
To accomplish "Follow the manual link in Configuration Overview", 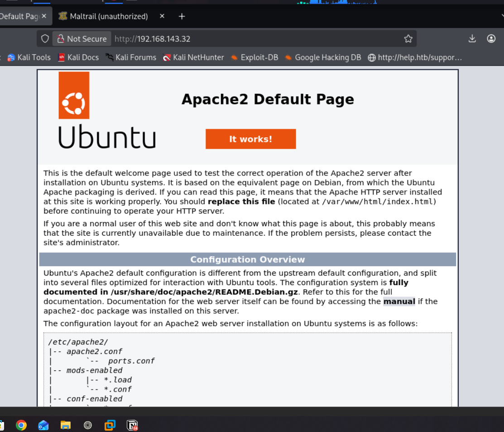I will point(399,301).
